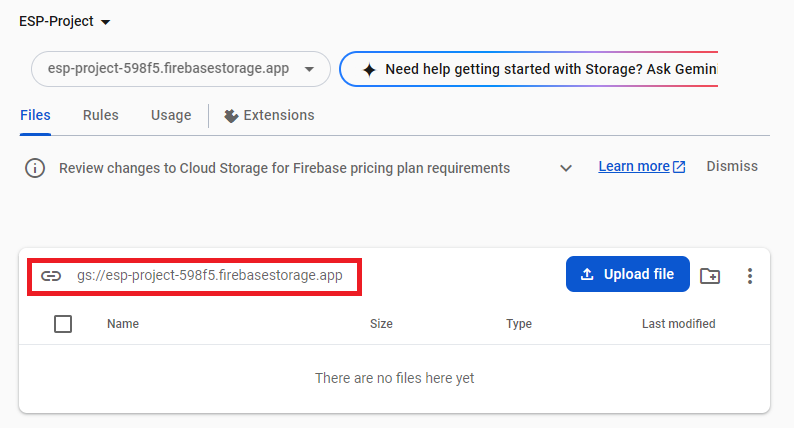Open the ESP-Project project dropdown
The width and height of the screenshot is (801, 428).
tap(64, 21)
